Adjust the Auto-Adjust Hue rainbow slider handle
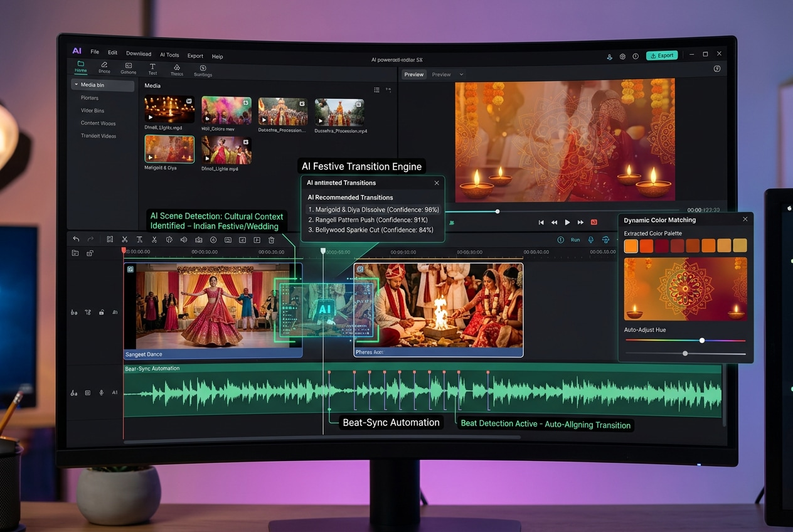 (x=702, y=340)
